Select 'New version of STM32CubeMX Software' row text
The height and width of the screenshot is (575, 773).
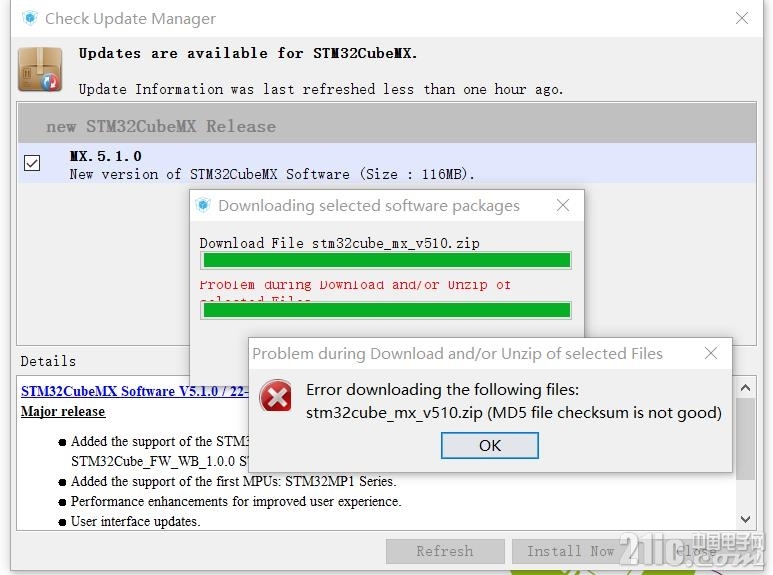coord(272,175)
